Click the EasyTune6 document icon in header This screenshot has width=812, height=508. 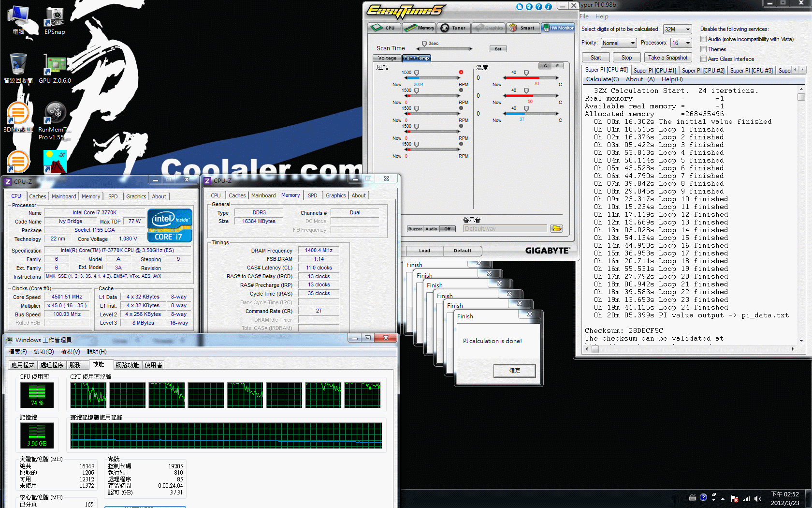(x=520, y=7)
